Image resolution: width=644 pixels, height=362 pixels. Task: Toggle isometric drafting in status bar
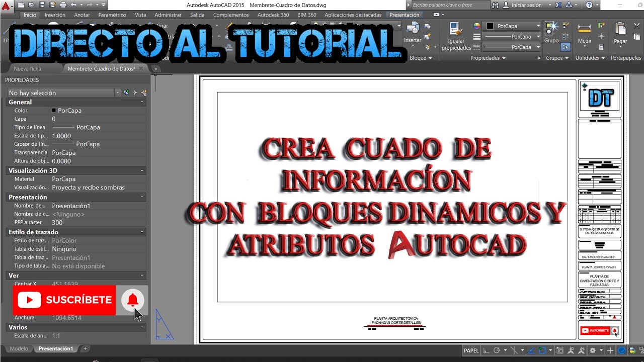click(x=514, y=350)
